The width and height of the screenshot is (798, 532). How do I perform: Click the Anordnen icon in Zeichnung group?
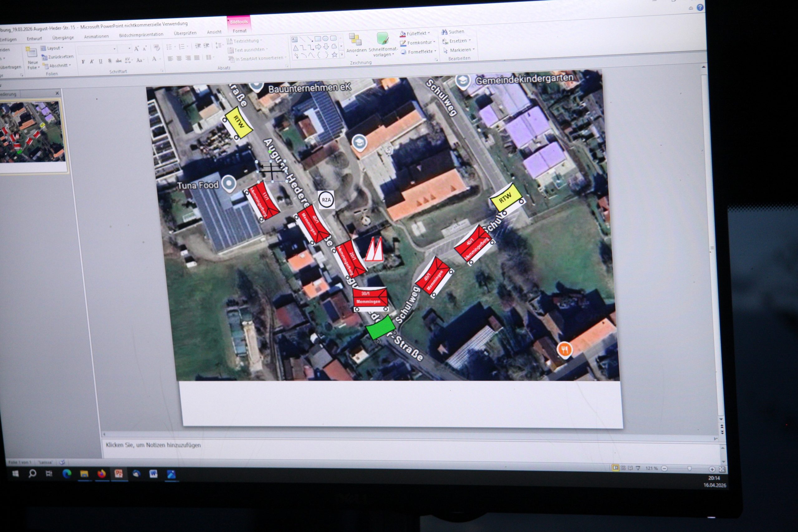coord(355,40)
